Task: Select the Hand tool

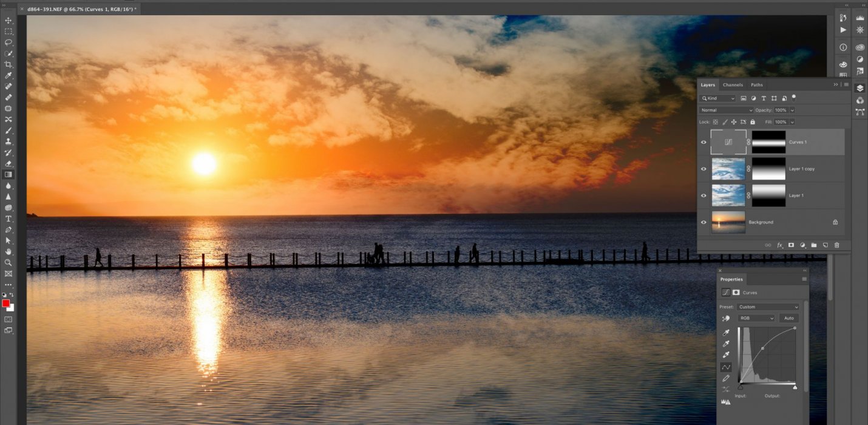Action: (8, 251)
